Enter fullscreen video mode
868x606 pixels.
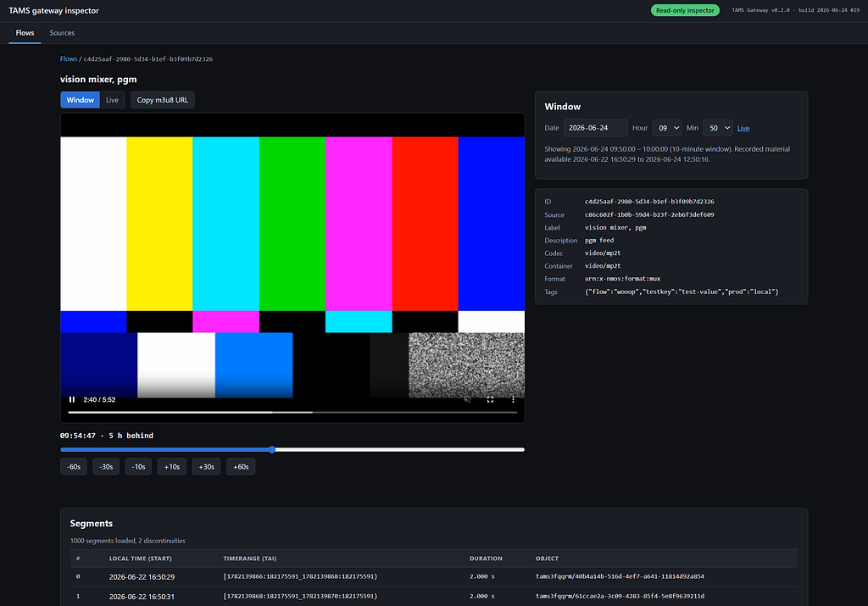click(490, 399)
